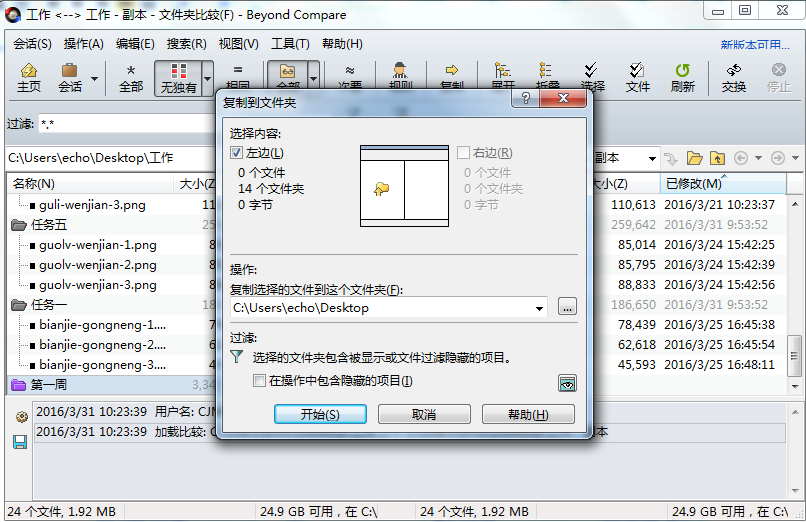Select the 第一周 folder row
806x522 pixels.
(111, 385)
